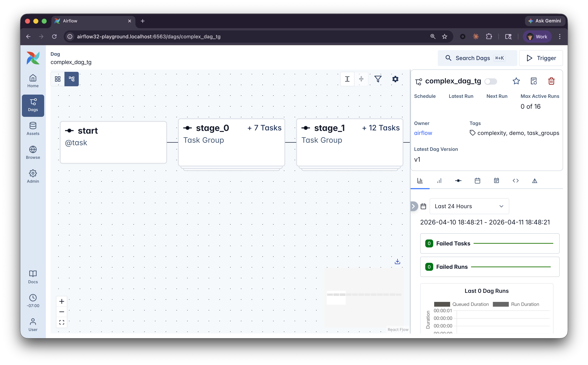Click the Airflow pinwheel logo

point(33,58)
